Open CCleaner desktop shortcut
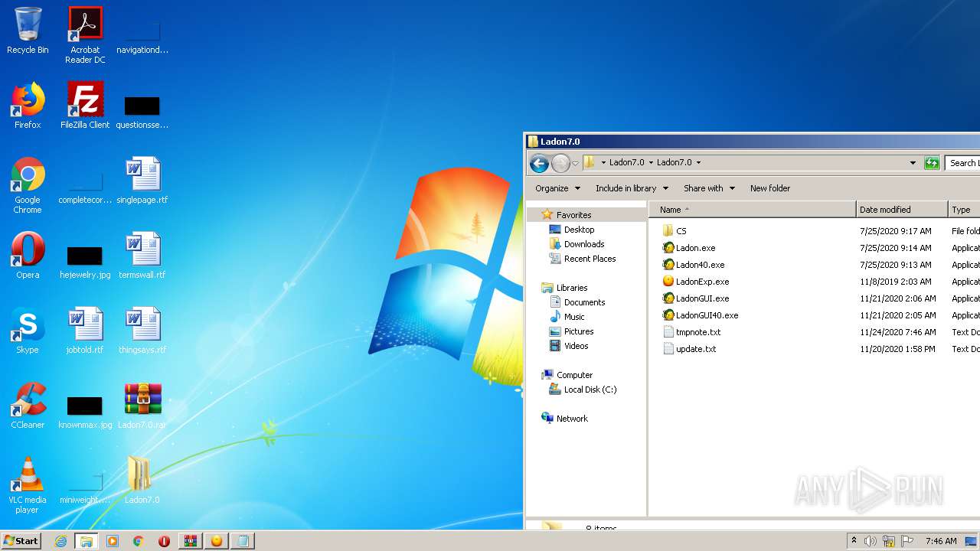The image size is (980, 551). point(28,406)
